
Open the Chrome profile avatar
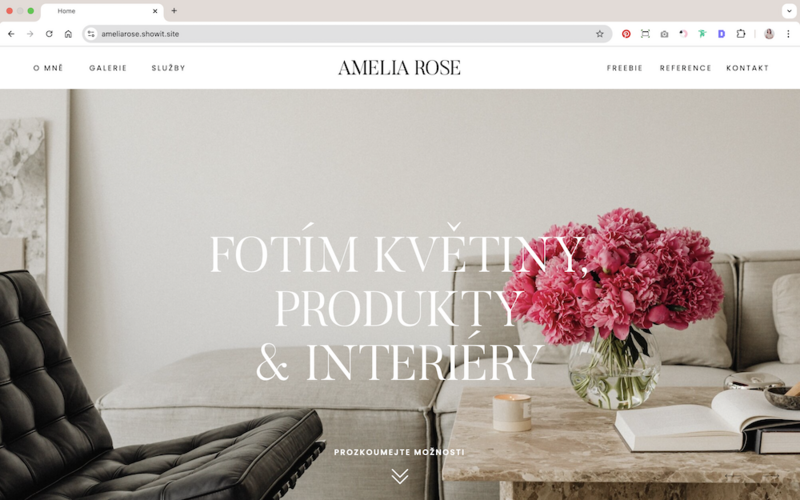769,34
